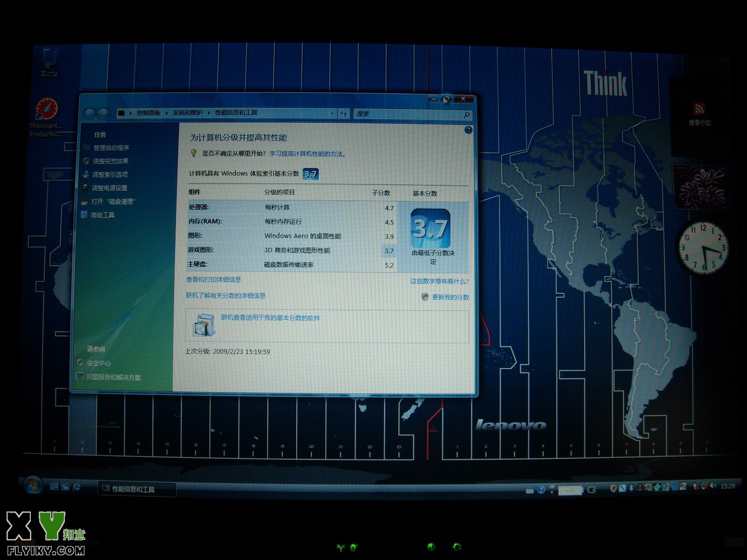The height and width of the screenshot is (560, 747).
Task: Click the 性能信息和工具 taskbar button
Action: point(137,489)
